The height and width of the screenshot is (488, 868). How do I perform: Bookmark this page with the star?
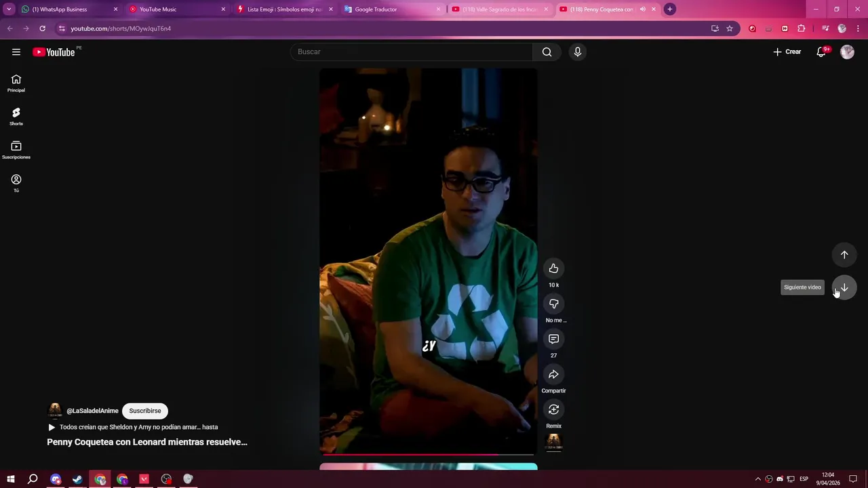pyautogui.click(x=730, y=28)
